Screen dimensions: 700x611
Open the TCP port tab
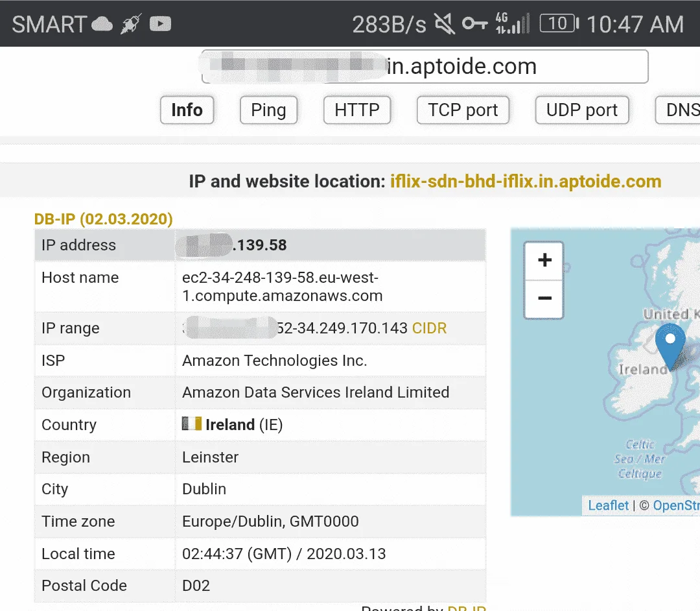pyautogui.click(x=463, y=110)
